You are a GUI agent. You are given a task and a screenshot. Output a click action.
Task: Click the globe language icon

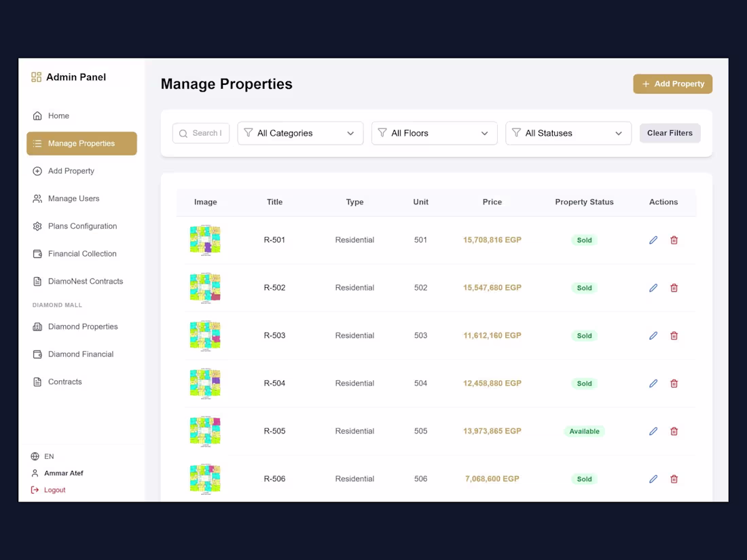35,456
